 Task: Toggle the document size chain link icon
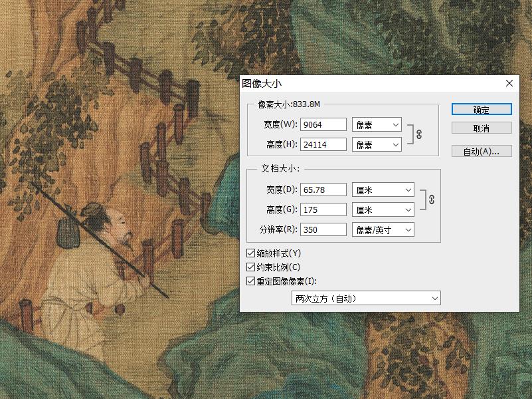click(431, 199)
